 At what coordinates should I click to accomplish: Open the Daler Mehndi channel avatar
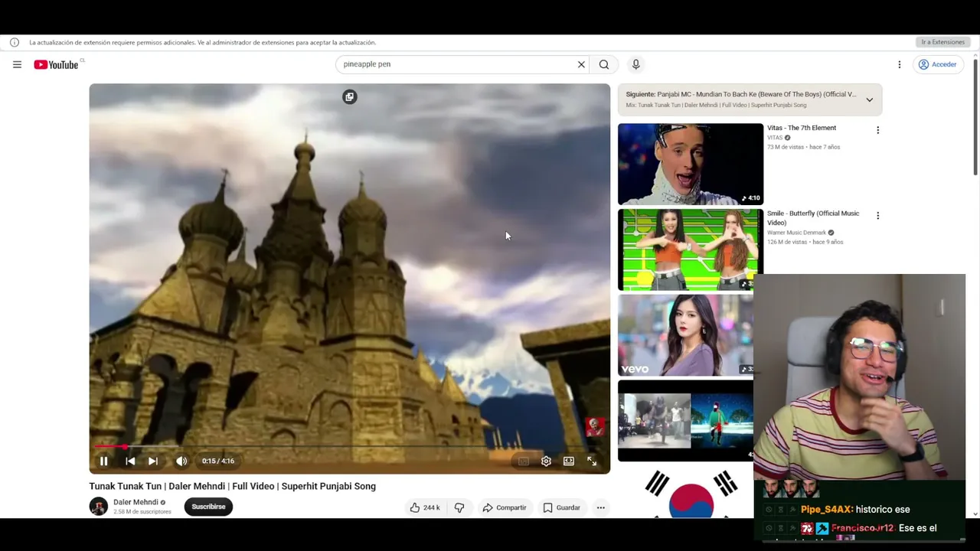(99, 507)
